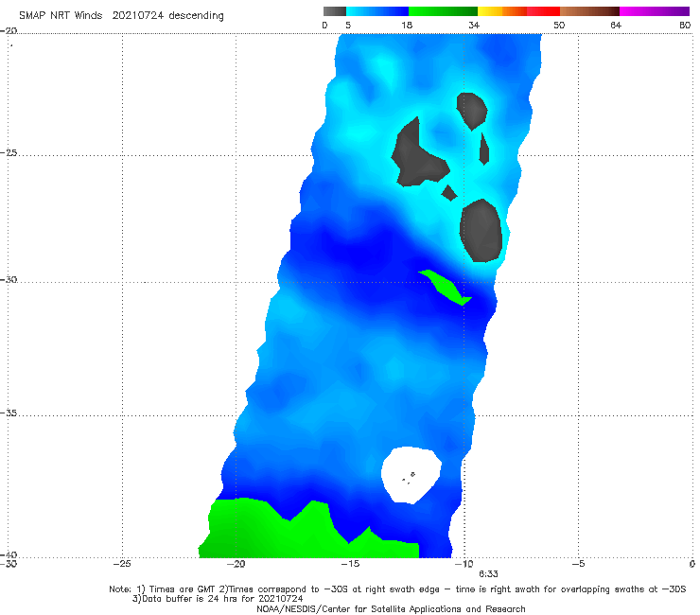Click the color bar label 18
Screen dimensions: 700x615
(407, 25)
